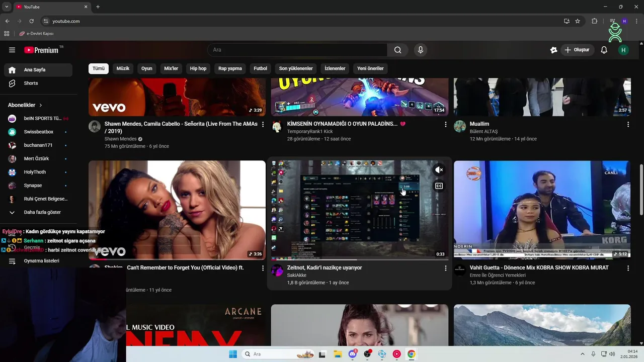The width and height of the screenshot is (644, 362).
Task: Go back in browser history
Action: point(7,21)
